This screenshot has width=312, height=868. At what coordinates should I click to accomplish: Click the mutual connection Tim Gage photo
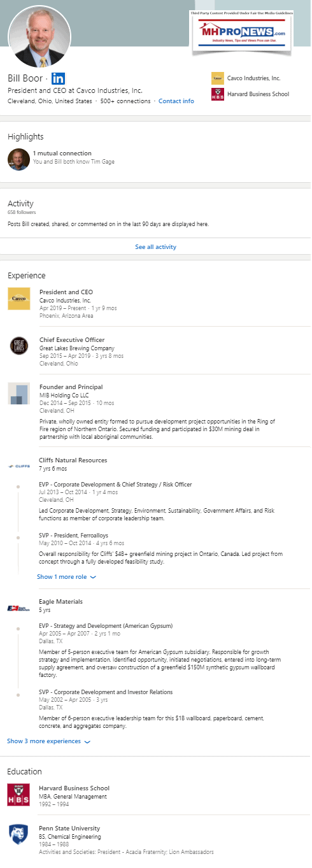click(18, 159)
